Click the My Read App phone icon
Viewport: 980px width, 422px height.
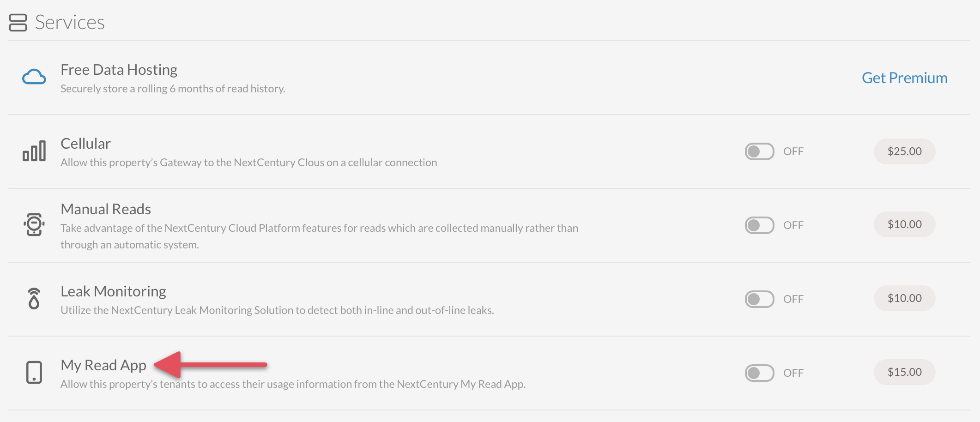point(34,372)
